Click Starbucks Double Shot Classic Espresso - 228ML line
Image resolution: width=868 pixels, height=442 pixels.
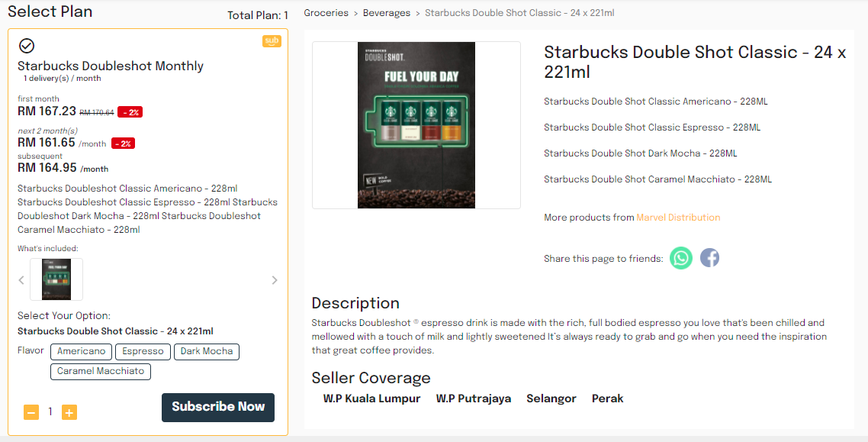652,127
